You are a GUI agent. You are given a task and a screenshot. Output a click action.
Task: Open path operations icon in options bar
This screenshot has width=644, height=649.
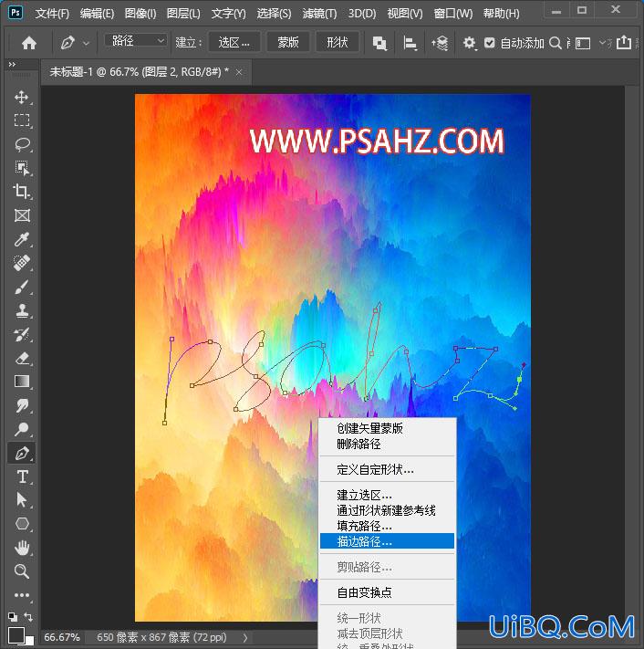[x=379, y=43]
